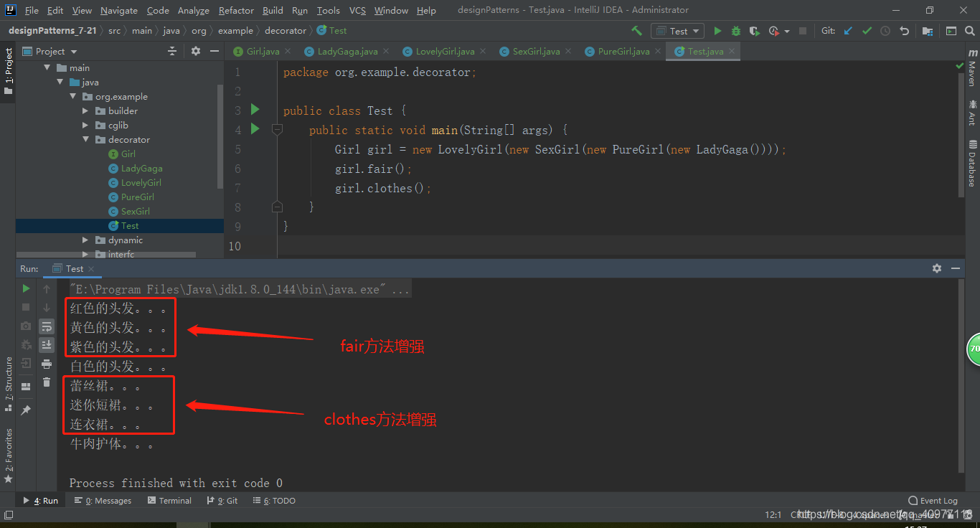
Task: Toggle scroll to end in console
Action: click(47, 345)
